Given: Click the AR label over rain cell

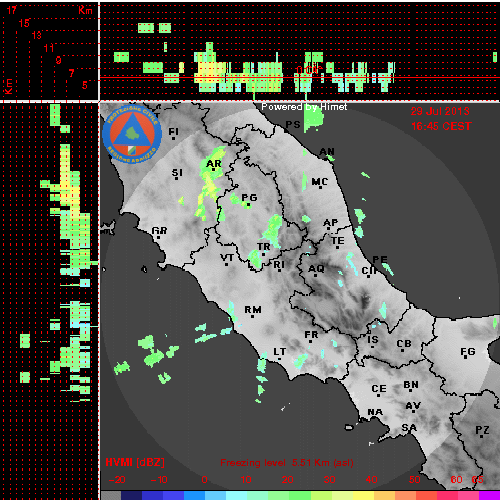Looking at the screenshot, I should [x=214, y=164].
